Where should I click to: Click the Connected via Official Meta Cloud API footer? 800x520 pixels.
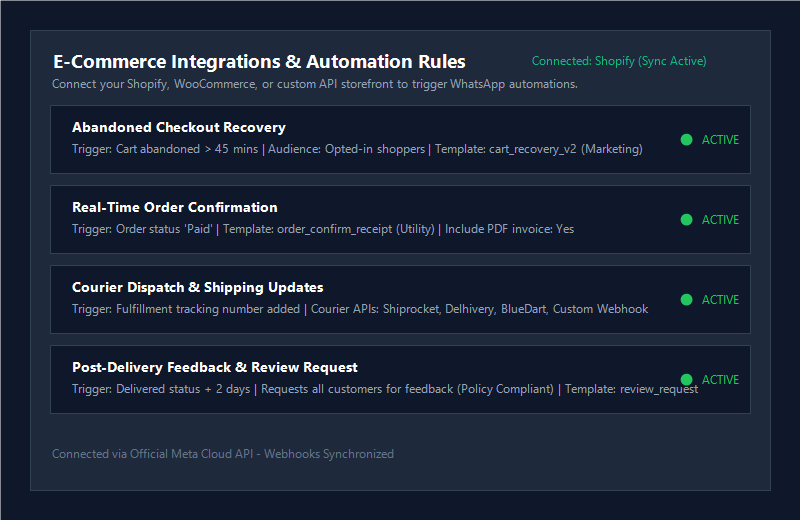coord(223,454)
